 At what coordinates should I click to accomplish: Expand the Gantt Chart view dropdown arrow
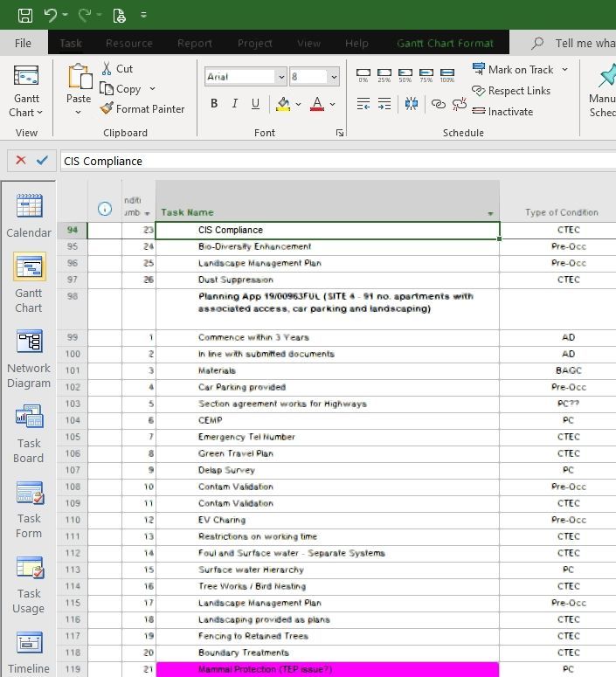click(x=40, y=113)
